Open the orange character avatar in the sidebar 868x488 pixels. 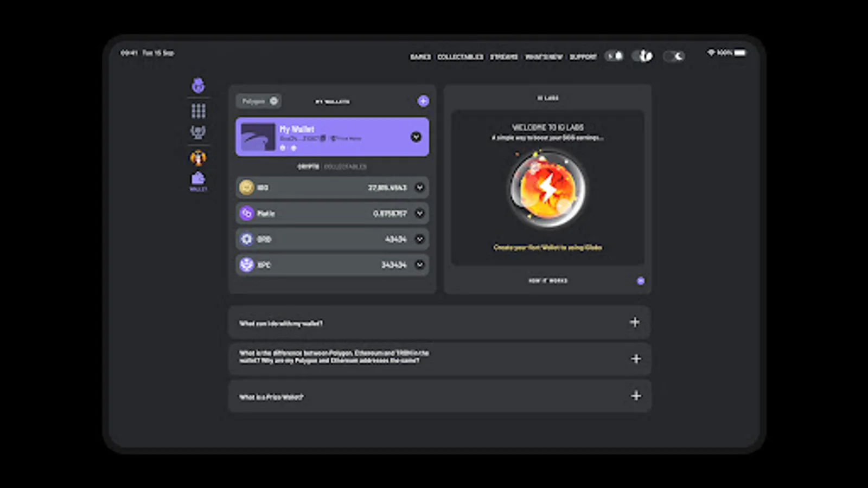198,158
